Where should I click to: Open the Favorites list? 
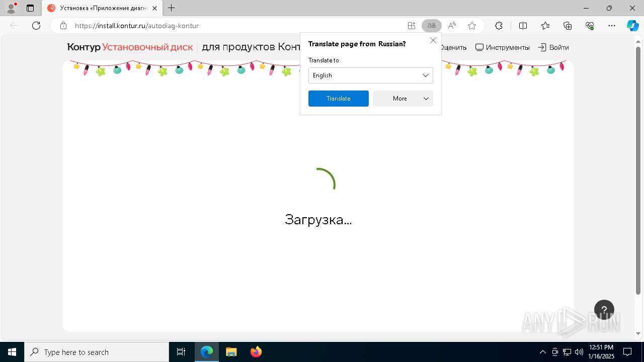tap(545, 26)
